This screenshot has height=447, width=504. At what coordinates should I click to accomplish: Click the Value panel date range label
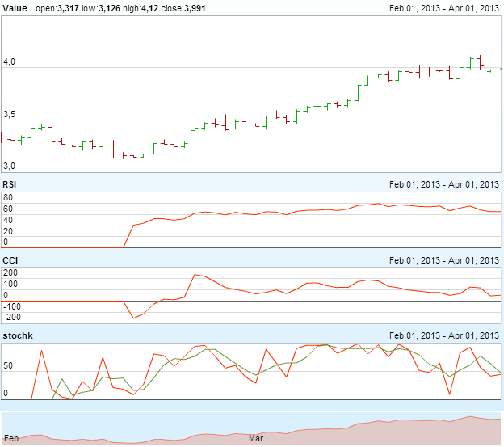pos(444,8)
